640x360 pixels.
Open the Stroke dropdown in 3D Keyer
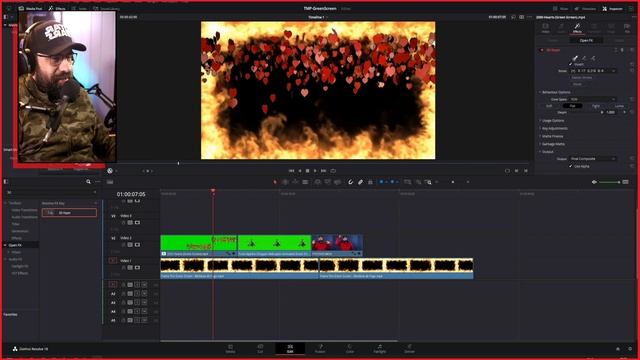[x=593, y=71]
